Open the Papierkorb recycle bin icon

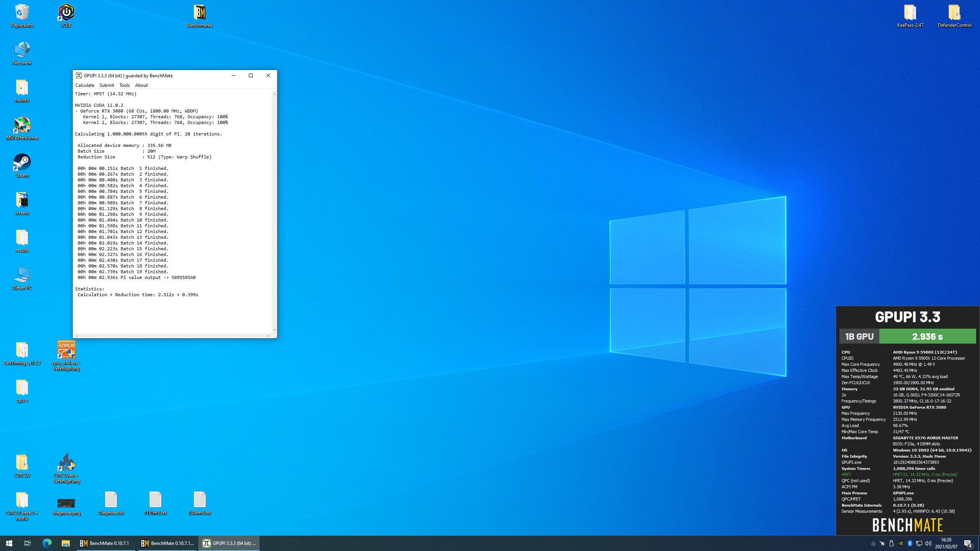22,15
